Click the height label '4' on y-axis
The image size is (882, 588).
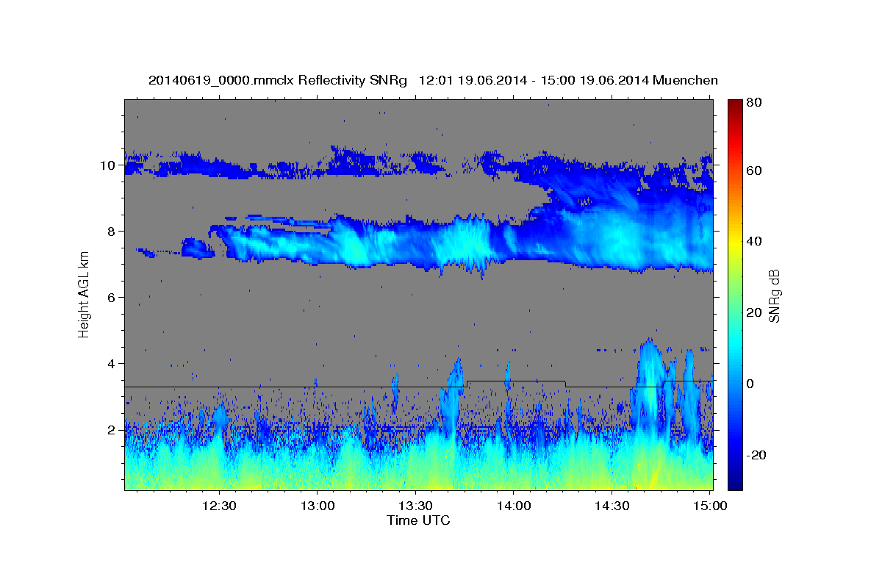(111, 364)
